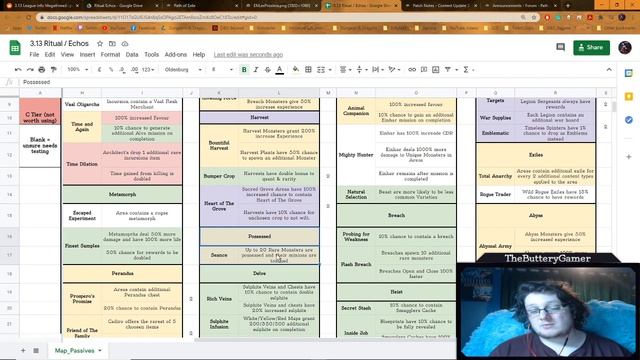Open the more number formats dropdown
The image size is (640, 360).
point(148,70)
